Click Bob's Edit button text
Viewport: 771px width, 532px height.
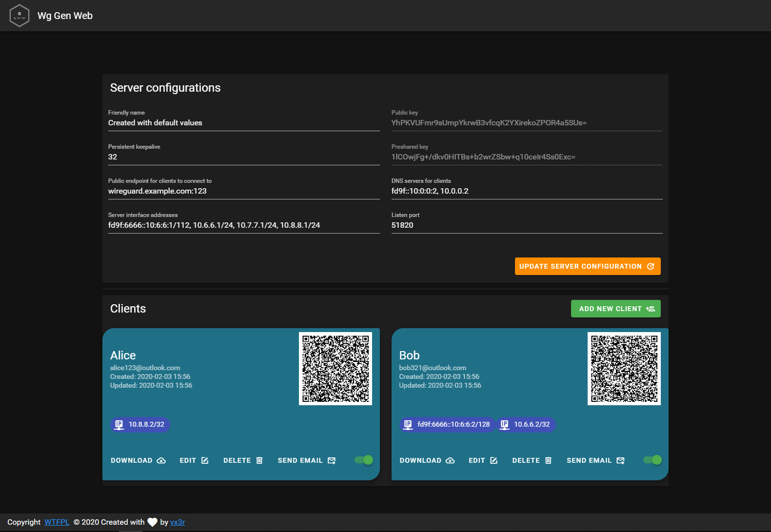tap(477, 460)
